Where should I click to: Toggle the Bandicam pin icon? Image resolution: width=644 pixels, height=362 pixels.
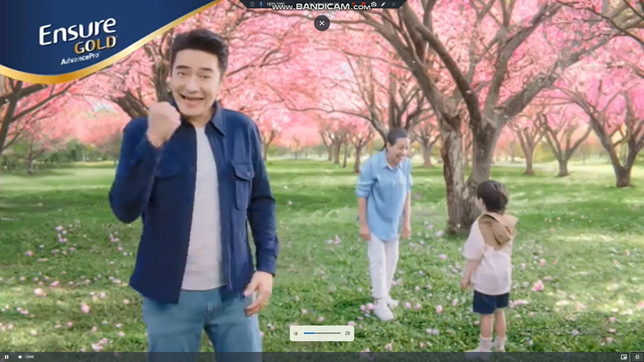(x=261, y=4)
